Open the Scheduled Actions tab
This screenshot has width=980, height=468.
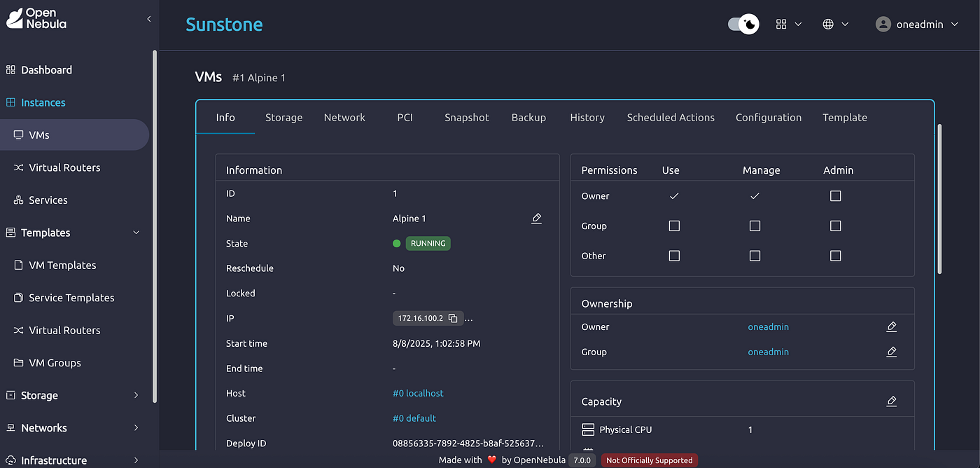click(671, 118)
